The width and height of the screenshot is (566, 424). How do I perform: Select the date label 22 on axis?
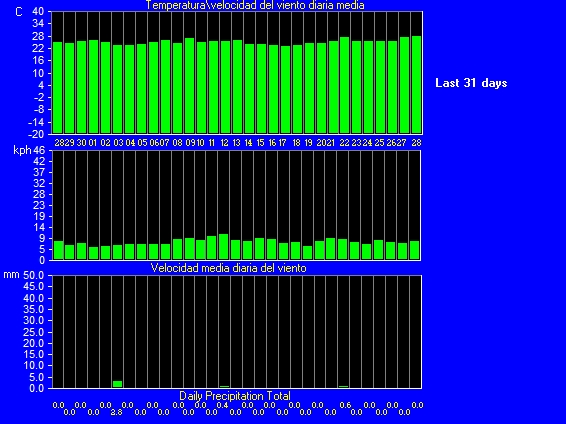(x=344, y=143)
